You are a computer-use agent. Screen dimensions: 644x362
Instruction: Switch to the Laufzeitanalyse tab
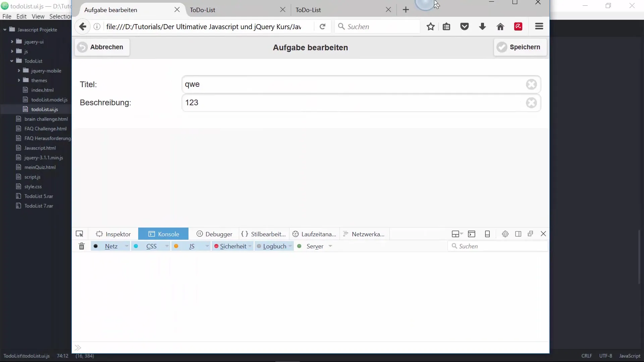pyautogui.click(x=314, y=234)
